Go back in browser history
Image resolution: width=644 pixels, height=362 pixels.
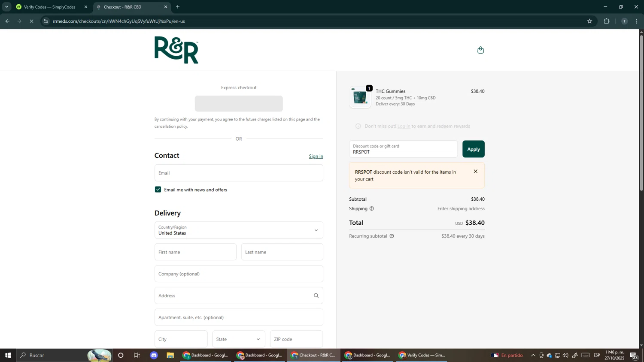(x=7, y=21)
